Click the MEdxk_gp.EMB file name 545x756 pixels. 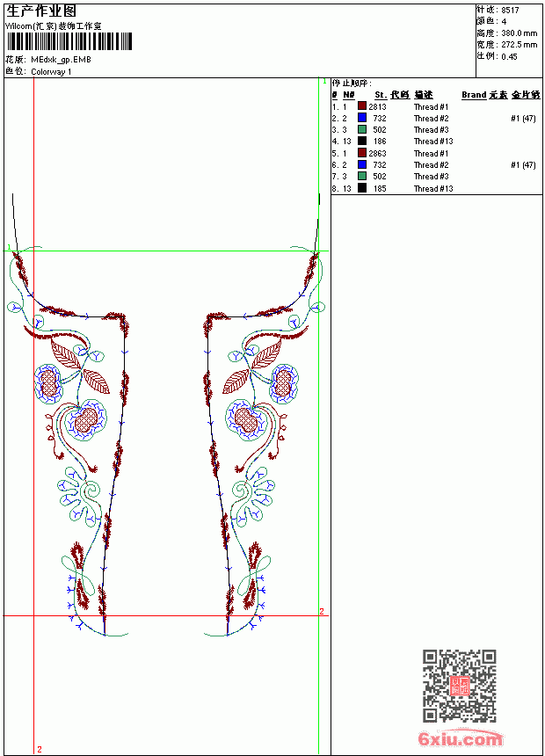[61, 60]
